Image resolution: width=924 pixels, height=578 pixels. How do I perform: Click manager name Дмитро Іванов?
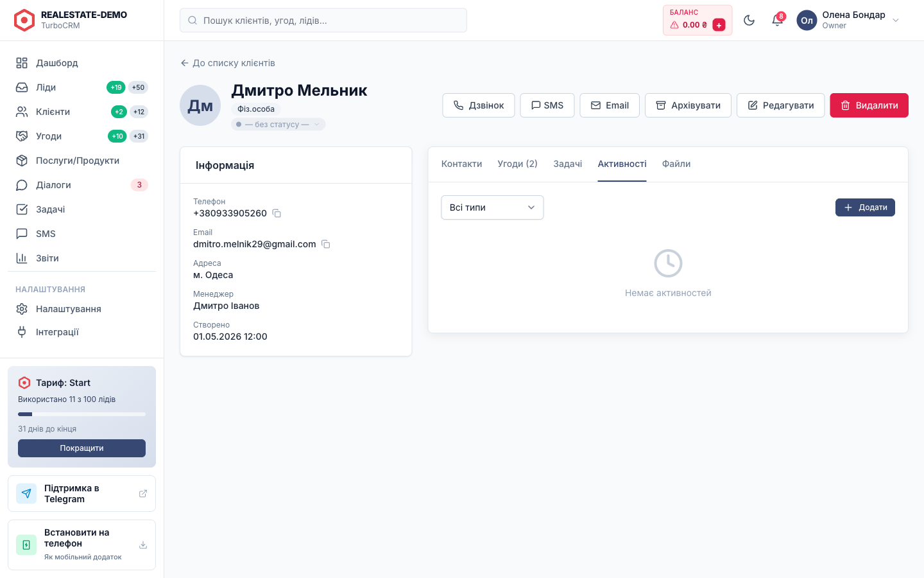(x=227, y=306)
